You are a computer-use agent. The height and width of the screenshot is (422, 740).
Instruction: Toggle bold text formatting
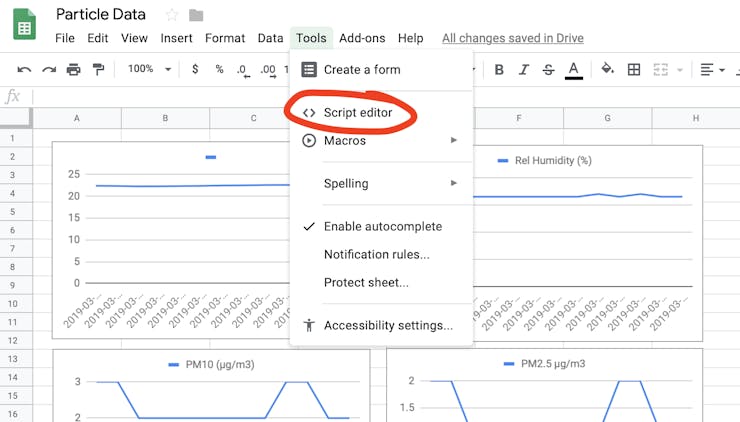[499, 69]
